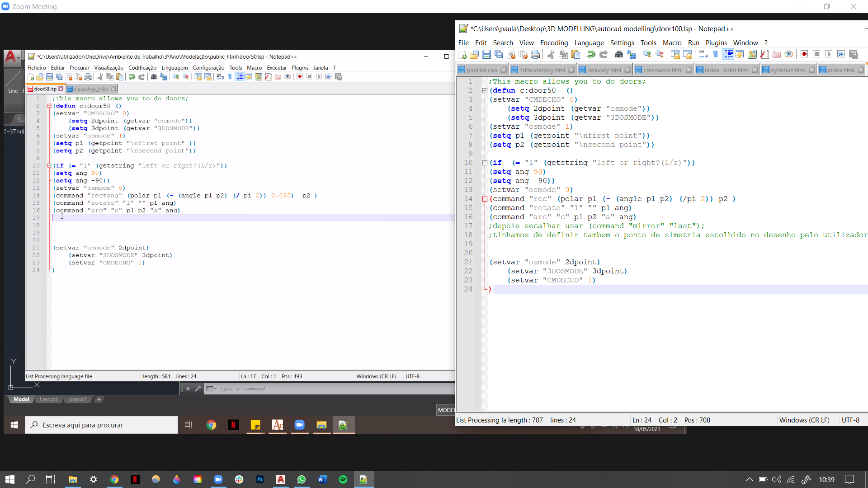Toggle Show All Characters in door100.lsp toolbar
The height and width of the screenshot is (488, 868).
tap(715, 55)
